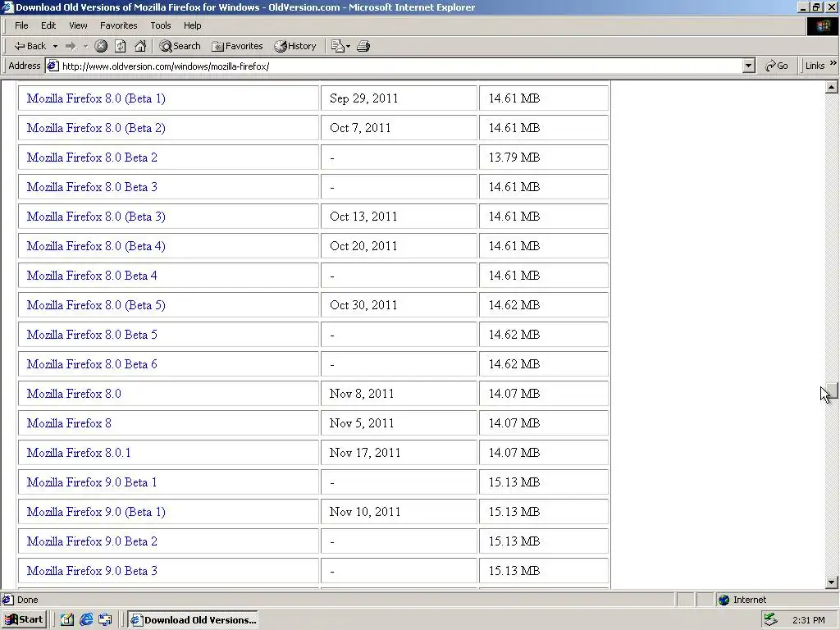Open the Search pane button
Image resolution: width=840 pixels, height=630 pixels.
180,46
